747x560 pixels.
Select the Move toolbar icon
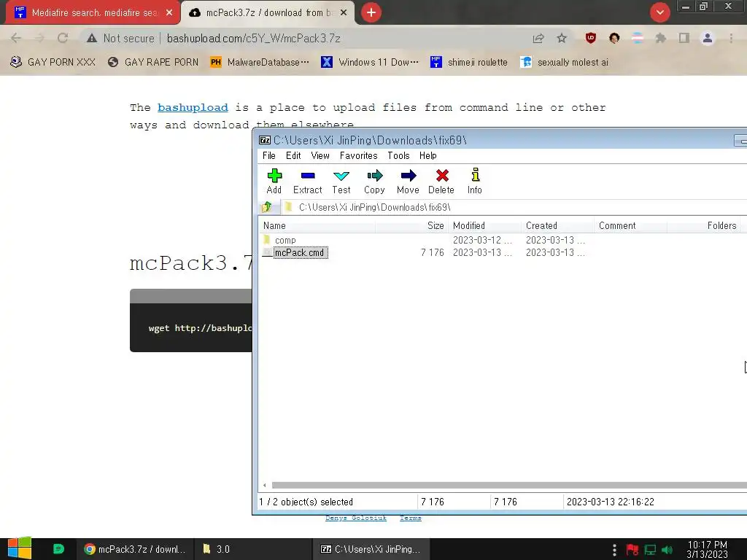[408, 182]
